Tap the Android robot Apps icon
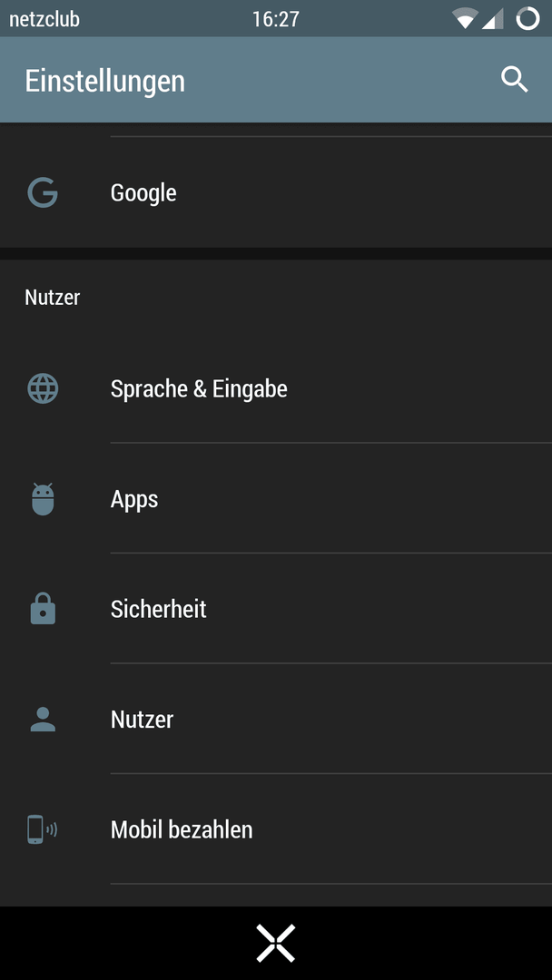 43,499
